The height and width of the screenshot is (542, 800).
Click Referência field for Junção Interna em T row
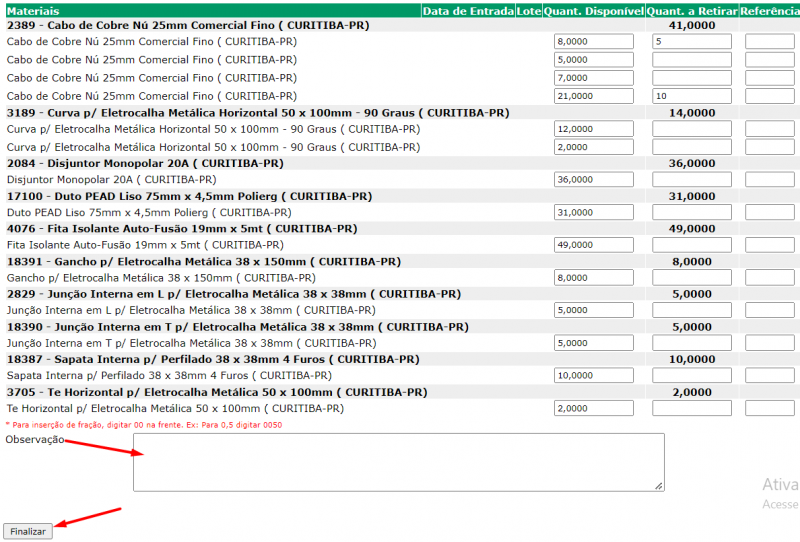[769, 343]
